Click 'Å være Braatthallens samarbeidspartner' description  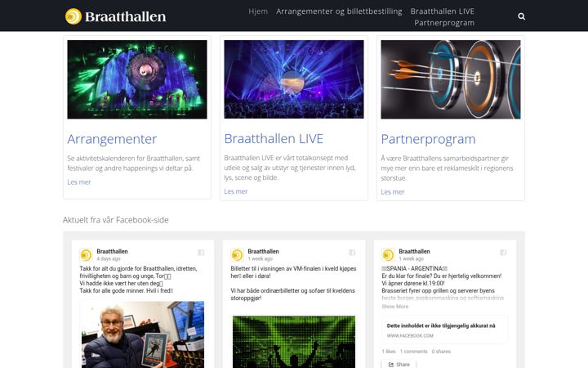447,168
